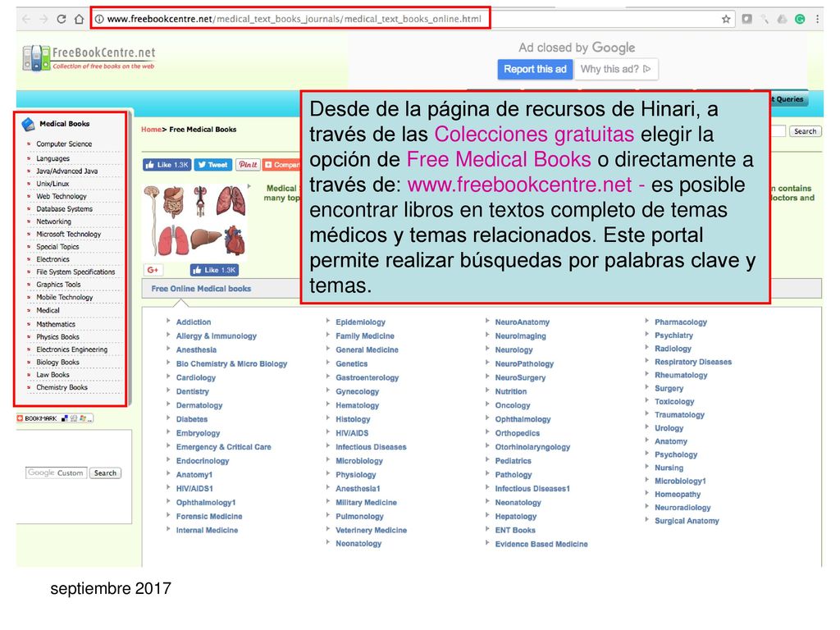Click the Twitter Tweet button
Image resolution: width=840 pixels, height=630 pixels.
tap(212, 165)
